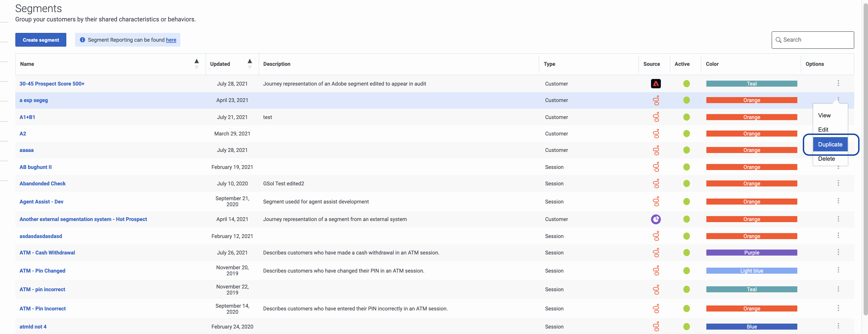Viewport: 868px width, 334px height.
Task: Click the Teal color bar for 30-45 Prospect Score 500+
Action: click(751, 84)
